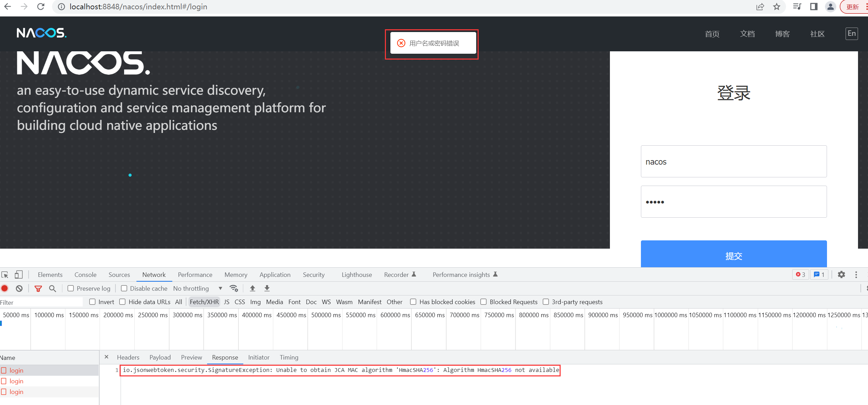The width and height of the screenshot is (868, 405).
Task: Click the export HAR download icon
Action: point(267,288)
